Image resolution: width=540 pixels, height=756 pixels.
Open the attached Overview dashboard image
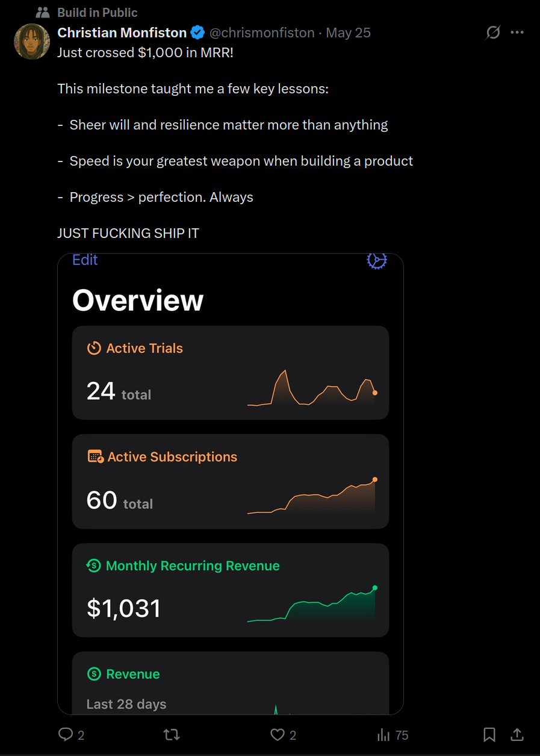click(230, 301)
